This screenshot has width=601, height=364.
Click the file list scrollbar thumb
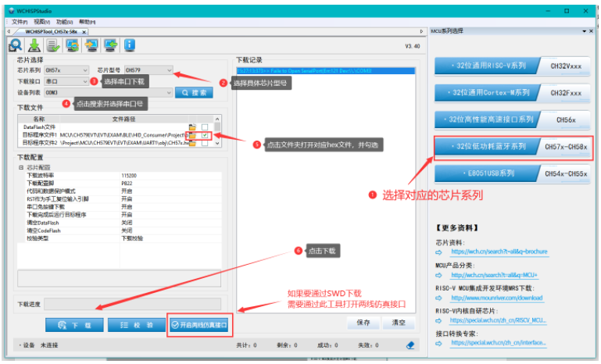[x=217, y=127]
